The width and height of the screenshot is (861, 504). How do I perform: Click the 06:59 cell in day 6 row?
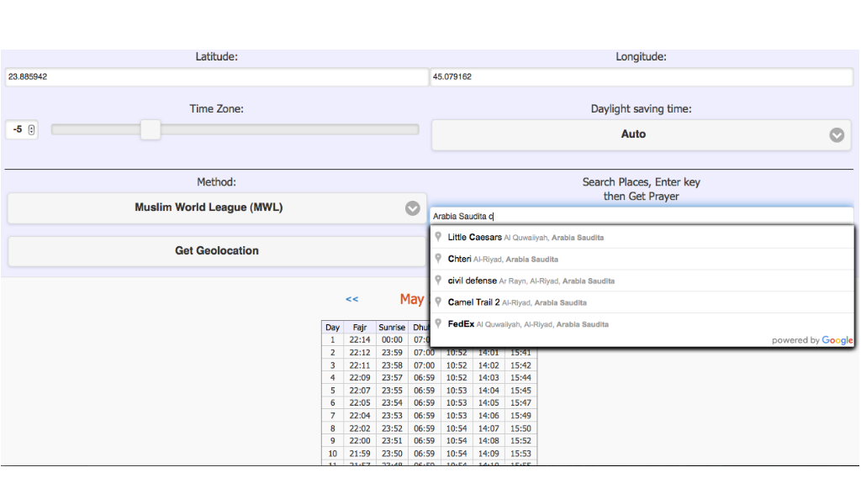click(x=424, y=403)
